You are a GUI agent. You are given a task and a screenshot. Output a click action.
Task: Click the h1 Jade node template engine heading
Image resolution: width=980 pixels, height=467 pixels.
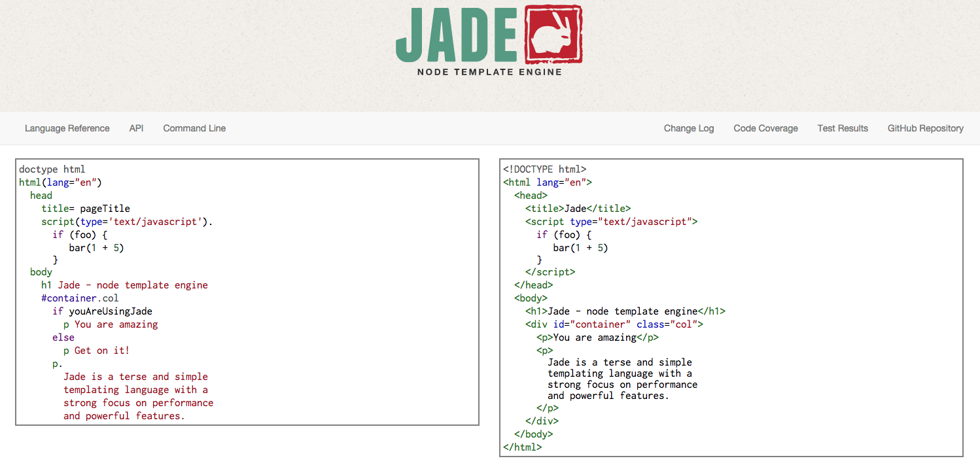pyautogui.click(x=131, y=285)
